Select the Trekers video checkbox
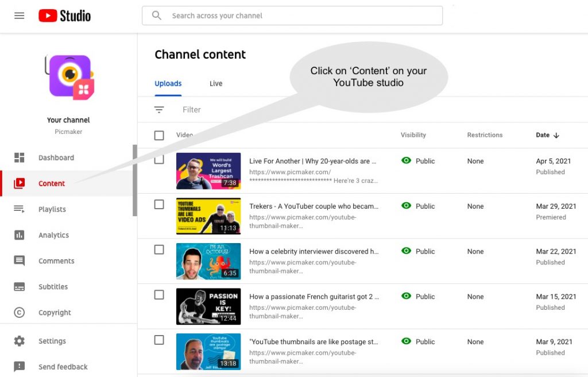 pos(159,204)
